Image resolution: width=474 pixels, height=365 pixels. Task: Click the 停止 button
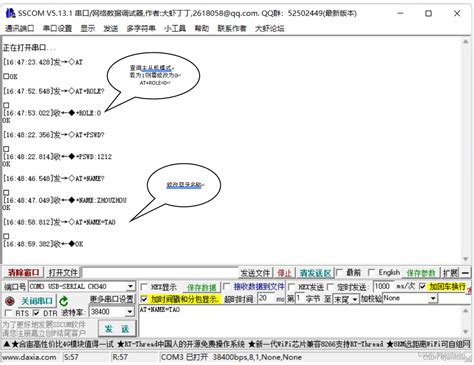284,273
